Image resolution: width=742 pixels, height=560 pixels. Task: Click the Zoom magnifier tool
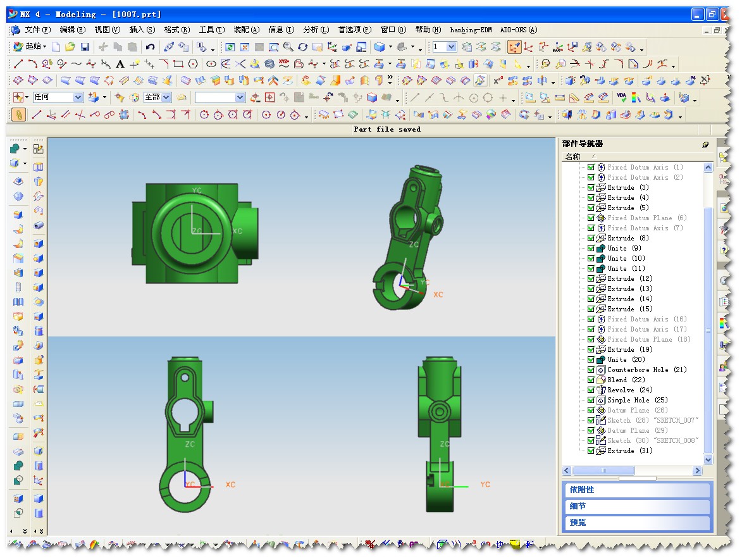click(x=288, y=47)
